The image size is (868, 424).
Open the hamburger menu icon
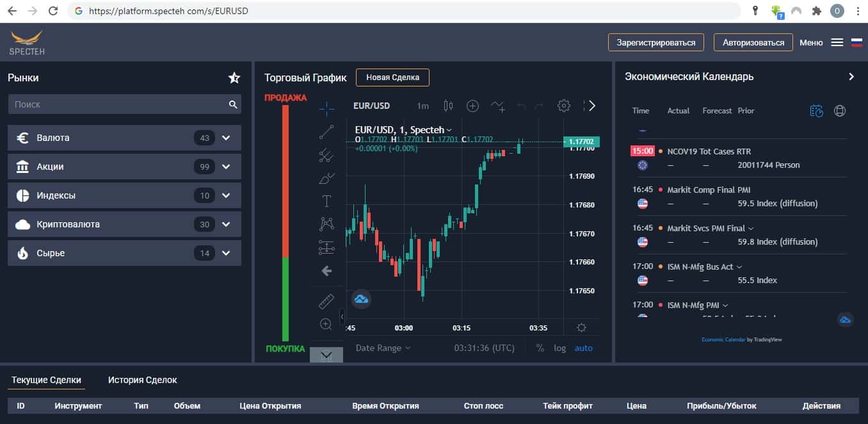click(x=837, y=42)
